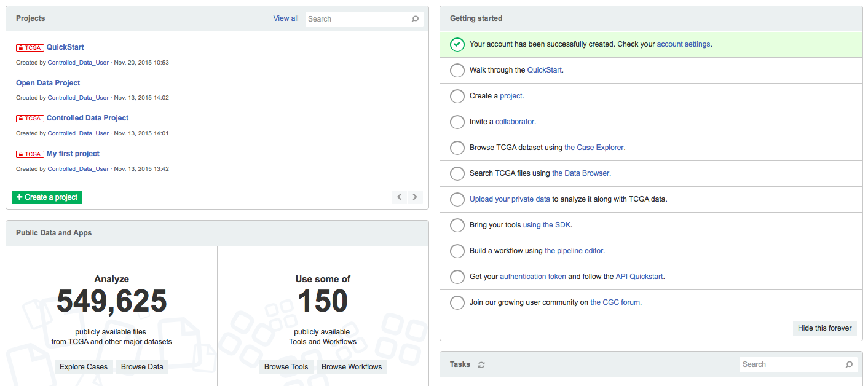Click the green Create a project button
The image size is (868, 386).
47,197
